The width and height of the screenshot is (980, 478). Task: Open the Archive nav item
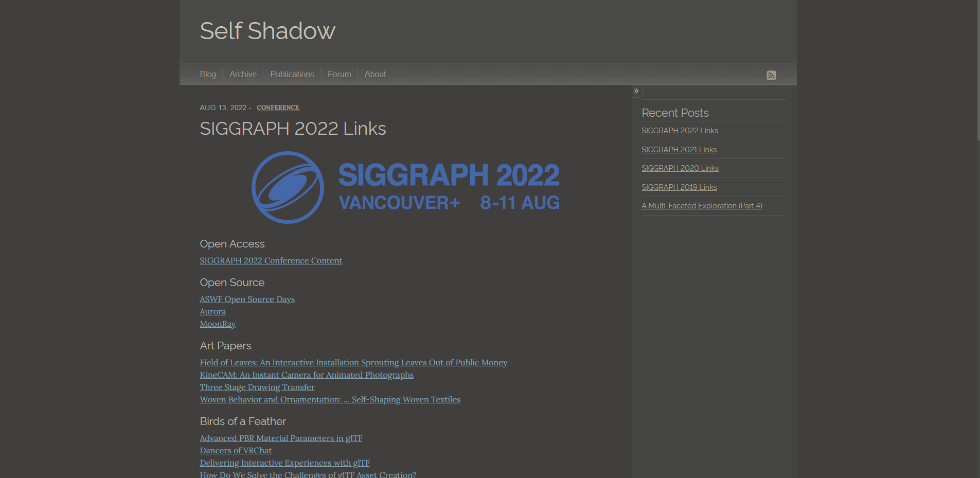click(243, 74)
